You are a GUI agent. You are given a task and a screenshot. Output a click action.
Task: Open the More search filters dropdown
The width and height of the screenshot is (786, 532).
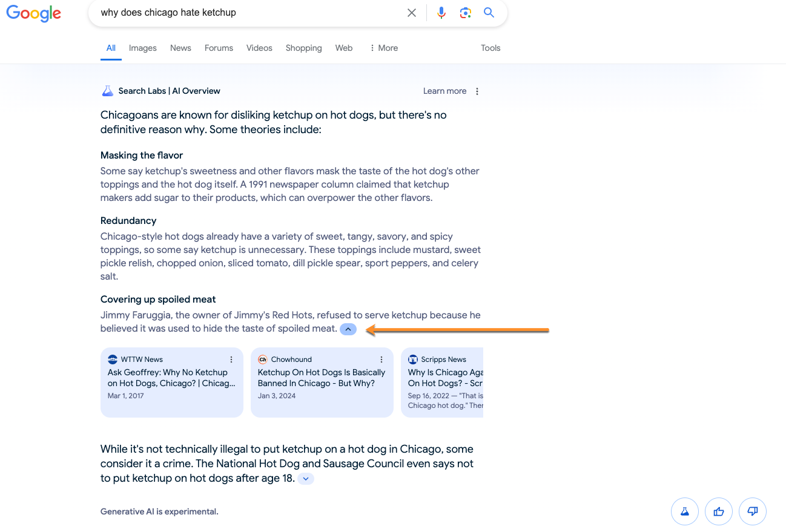[x=384, y=48]
